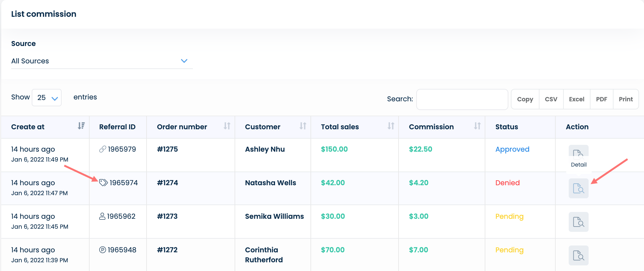Open detail icon for order #1273
The height and width of the screenshot is (271, 644).
pos(578,222)
